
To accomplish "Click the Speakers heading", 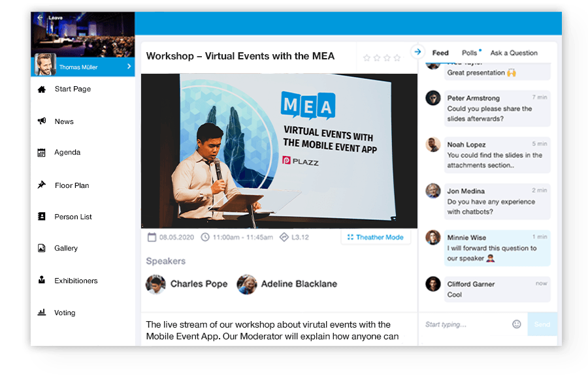I will tap(166, 261).
